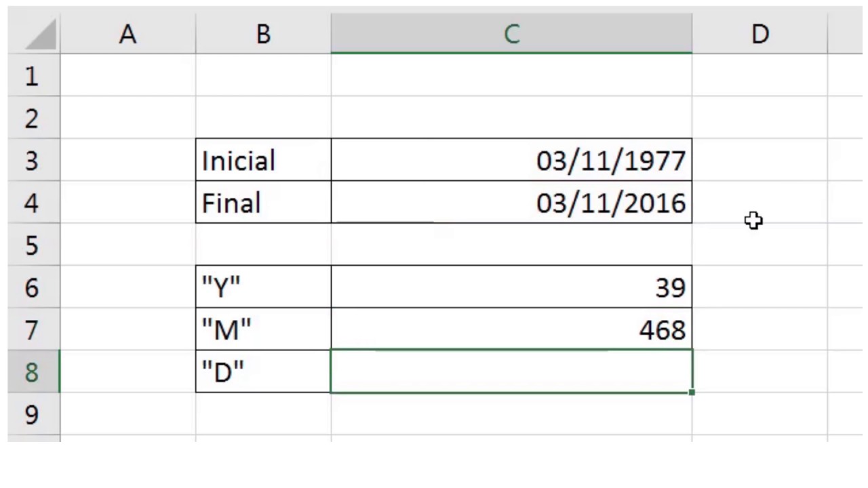
Task: Select column B header
Action: click(x=263, y=34)
